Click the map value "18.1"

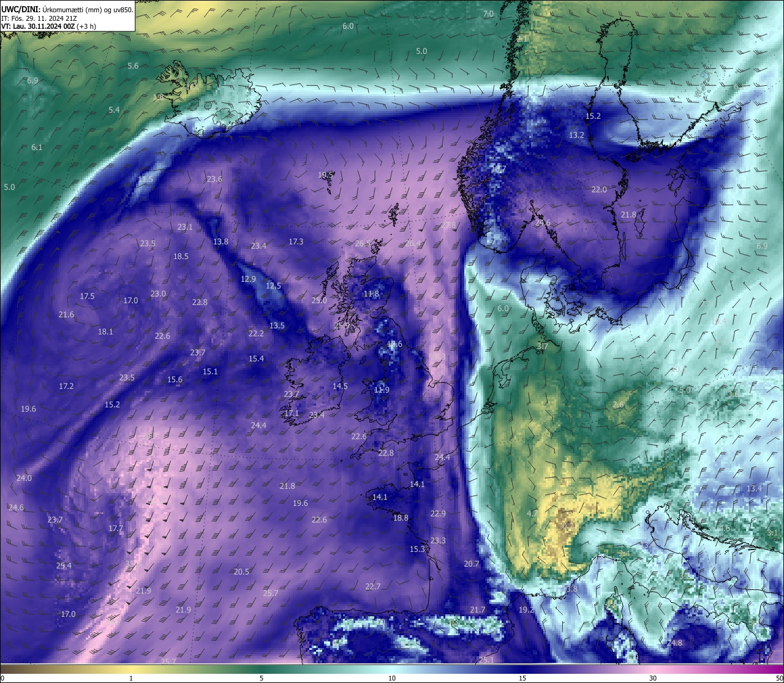pyautogui.click(x=105, y=331)
